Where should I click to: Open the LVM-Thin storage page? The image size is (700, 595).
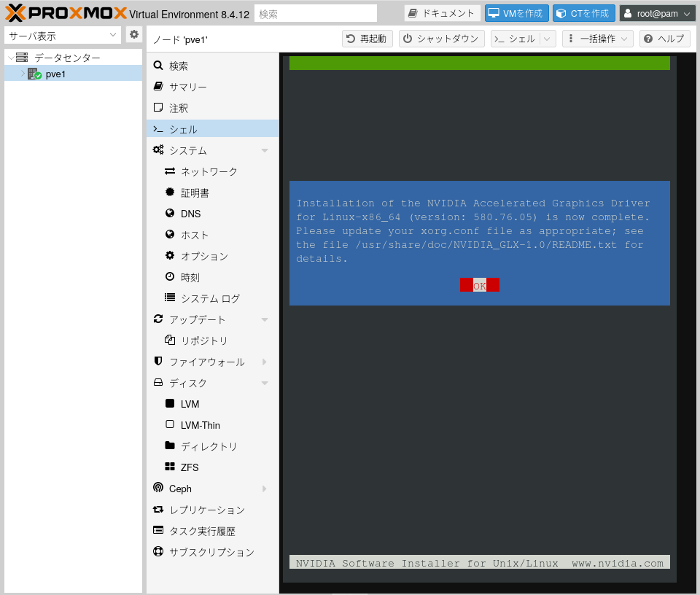tap(200, 425)
